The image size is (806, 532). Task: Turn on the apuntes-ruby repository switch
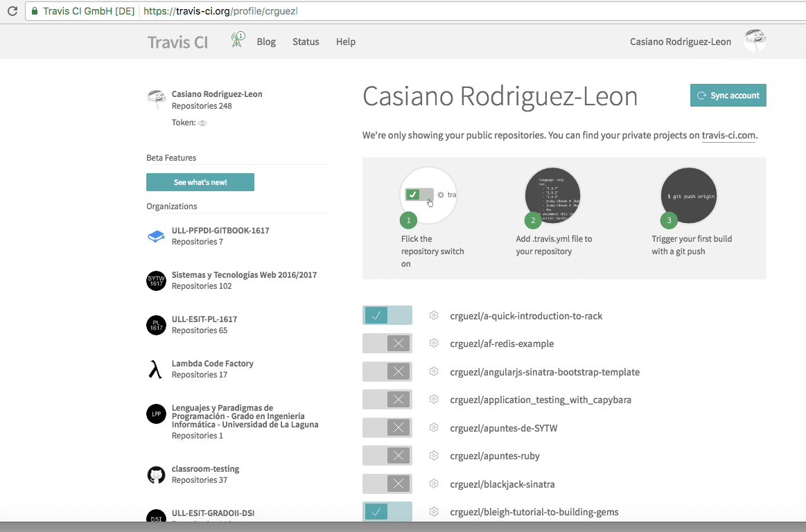[387, 456]
